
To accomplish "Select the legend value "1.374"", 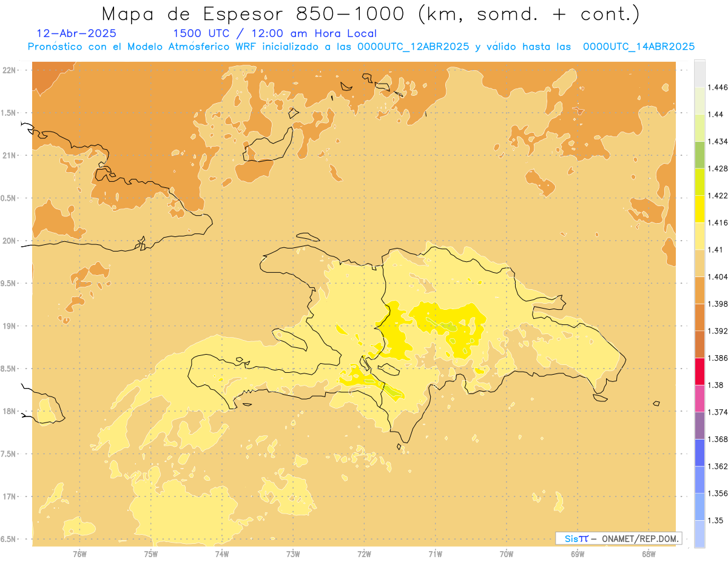I will [x=718, y=412].
